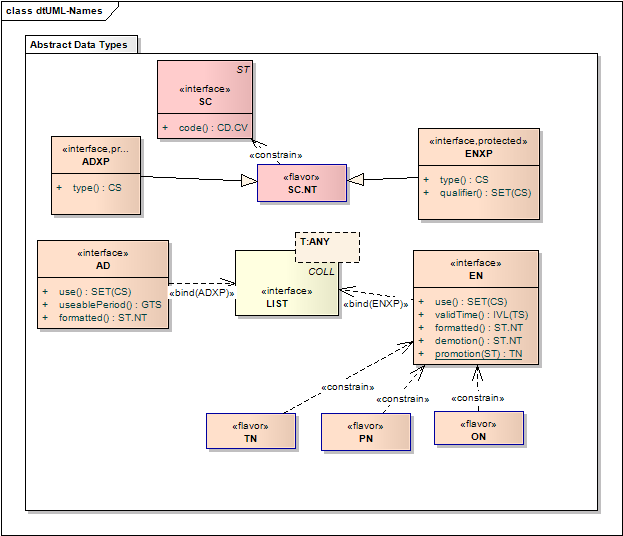This screenshot has width=623, height=536.
Task: Click formatted() : ST.NT in AD
Action: (103, 318)
